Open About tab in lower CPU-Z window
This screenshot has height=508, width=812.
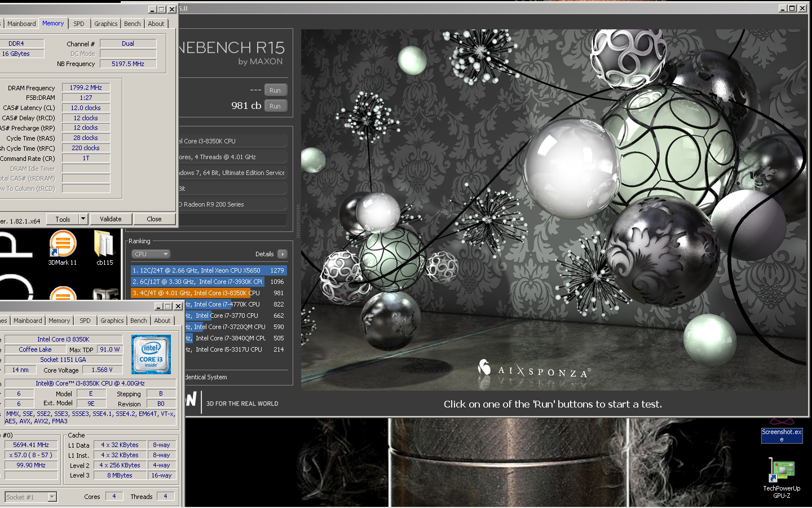tap(162, 321)
